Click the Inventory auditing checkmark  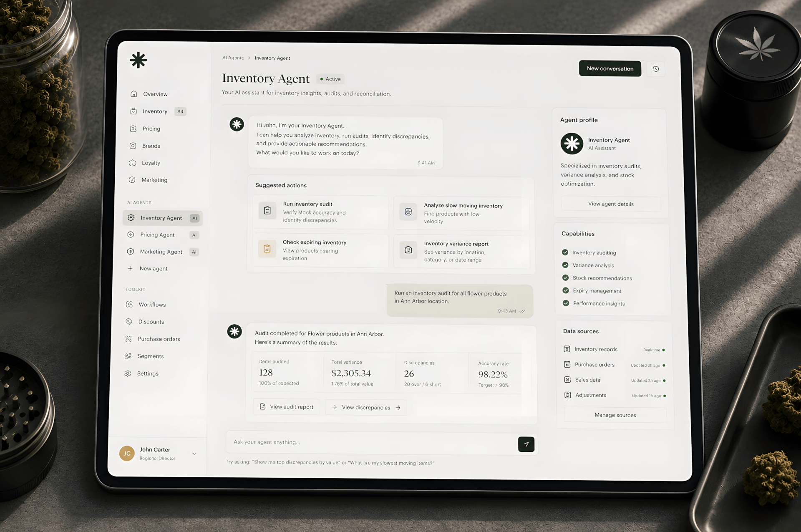pos(565,252)
